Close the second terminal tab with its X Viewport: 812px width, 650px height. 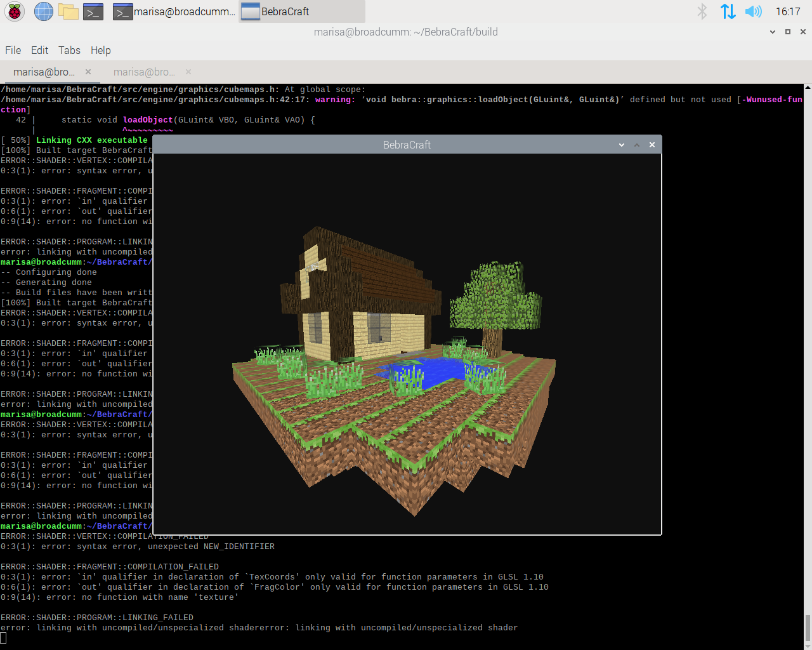(187, 72)
